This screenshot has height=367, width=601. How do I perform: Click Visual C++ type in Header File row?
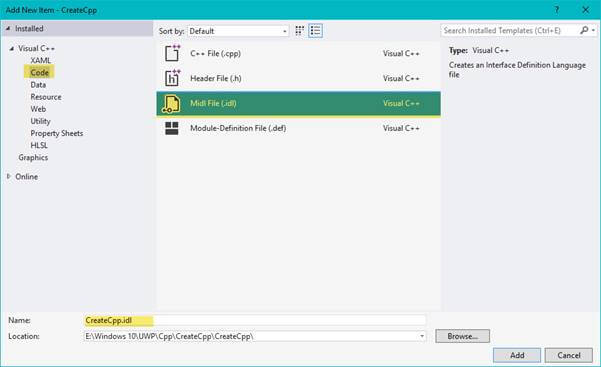401,78
